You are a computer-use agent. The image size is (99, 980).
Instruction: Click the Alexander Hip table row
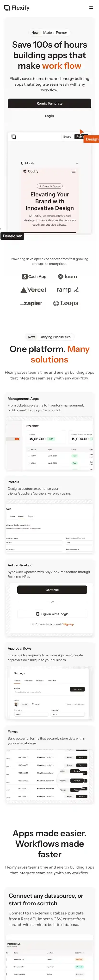pos(49,959)
